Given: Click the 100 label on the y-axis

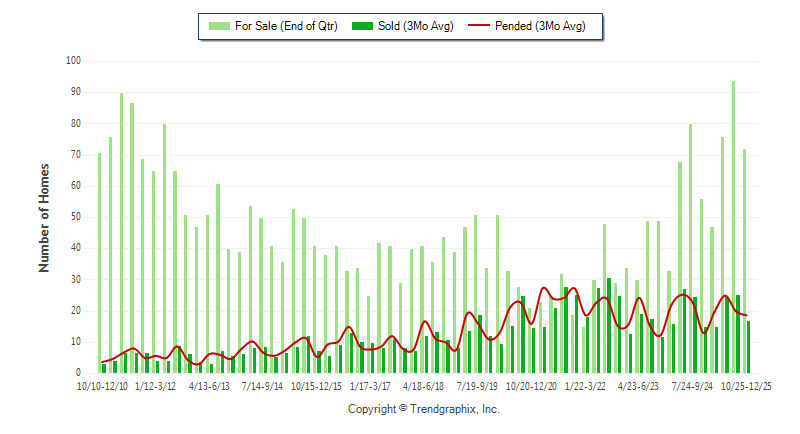Looking at the screenshot, I should pos(73,61).
